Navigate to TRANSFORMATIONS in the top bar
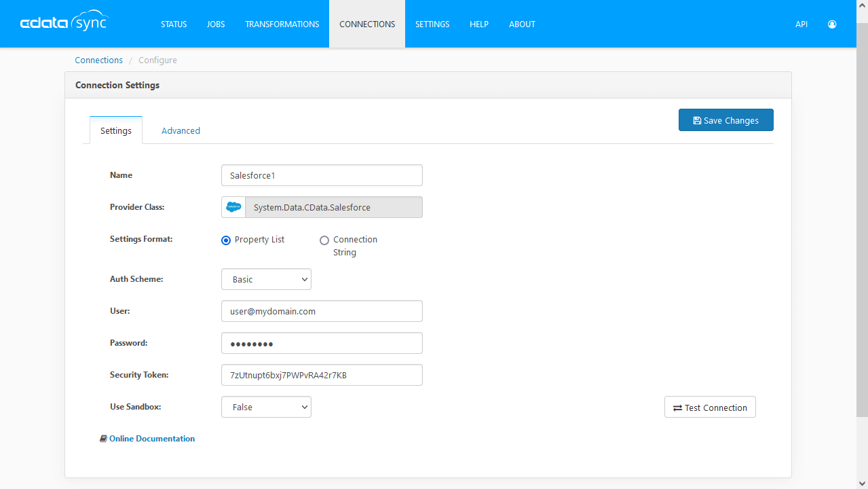This screenshot has width=868, height=489. click(282, 24)
